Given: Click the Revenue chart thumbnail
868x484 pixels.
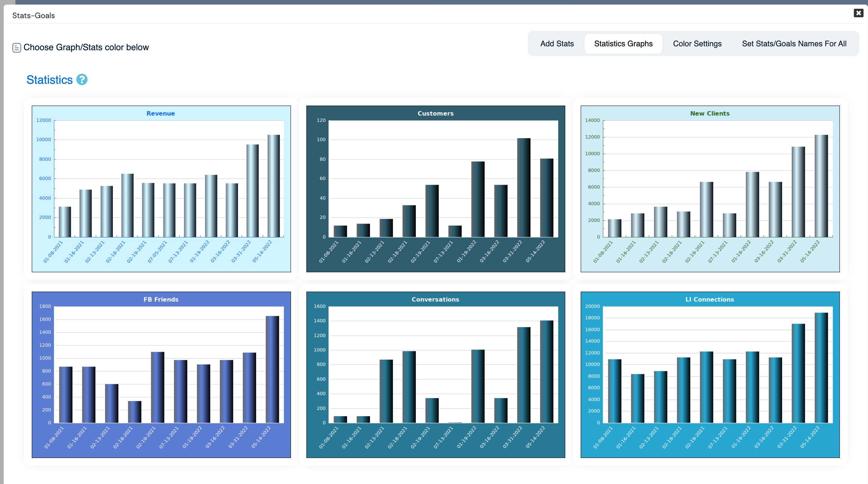Looking at the screenshot, I should coord(161,189).
